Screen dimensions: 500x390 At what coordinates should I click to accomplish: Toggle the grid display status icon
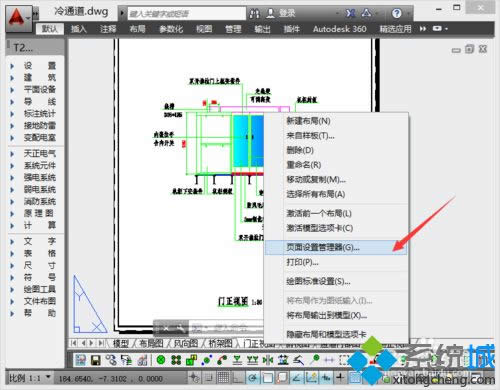click(223, 378)
